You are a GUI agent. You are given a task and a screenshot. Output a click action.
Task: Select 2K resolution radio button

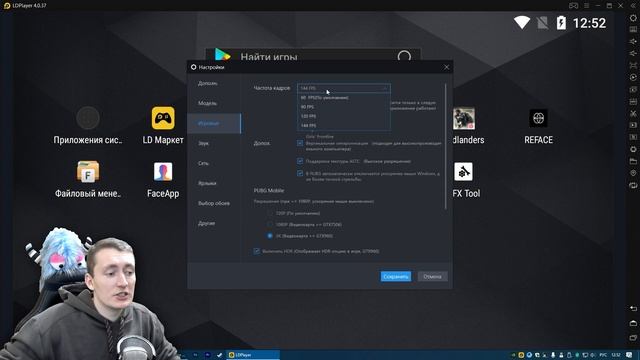tap(269, 236)
